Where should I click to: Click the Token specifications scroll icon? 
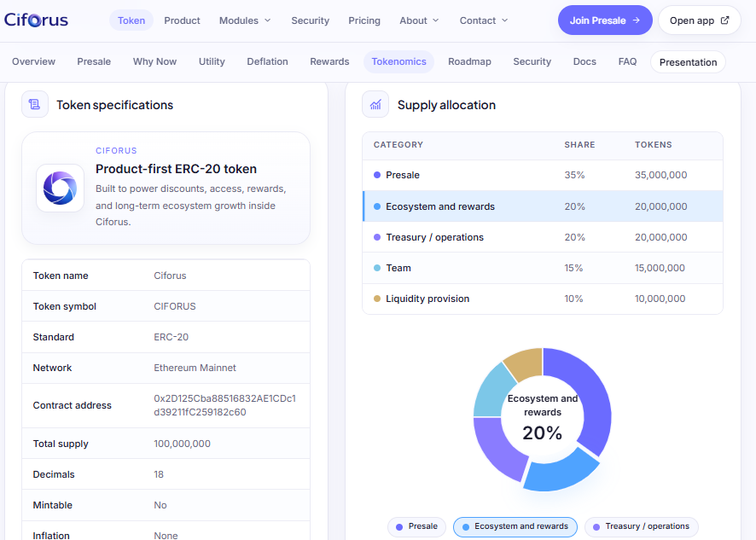coord(35,104)
